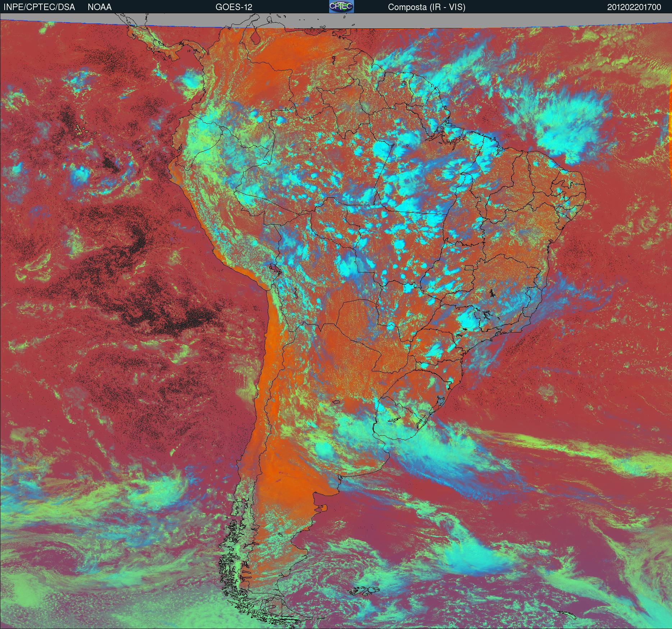The image size is (672, 629).
Task: Click the 201202201700 timestamp
Action: pyautogui.click(x=634, y=7)
